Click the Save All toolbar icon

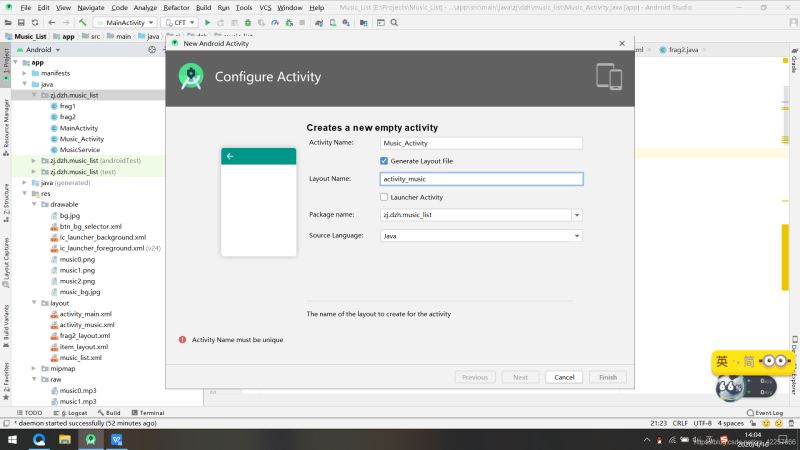(x=23, y=21)
